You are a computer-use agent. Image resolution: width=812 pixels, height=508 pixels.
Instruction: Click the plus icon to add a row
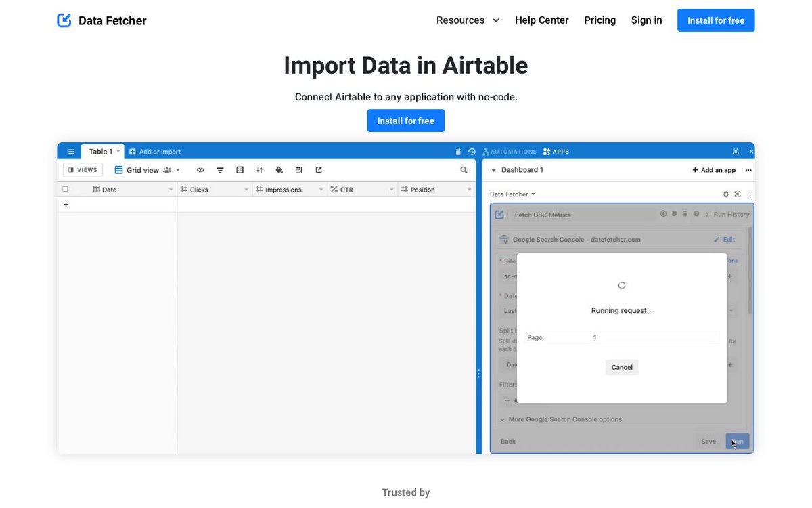[66, 205]
